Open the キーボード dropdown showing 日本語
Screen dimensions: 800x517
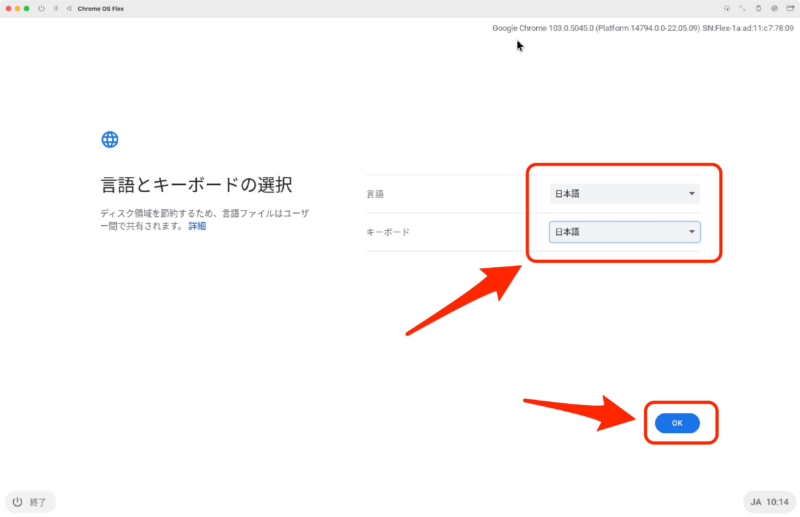(x=624, y=232)
